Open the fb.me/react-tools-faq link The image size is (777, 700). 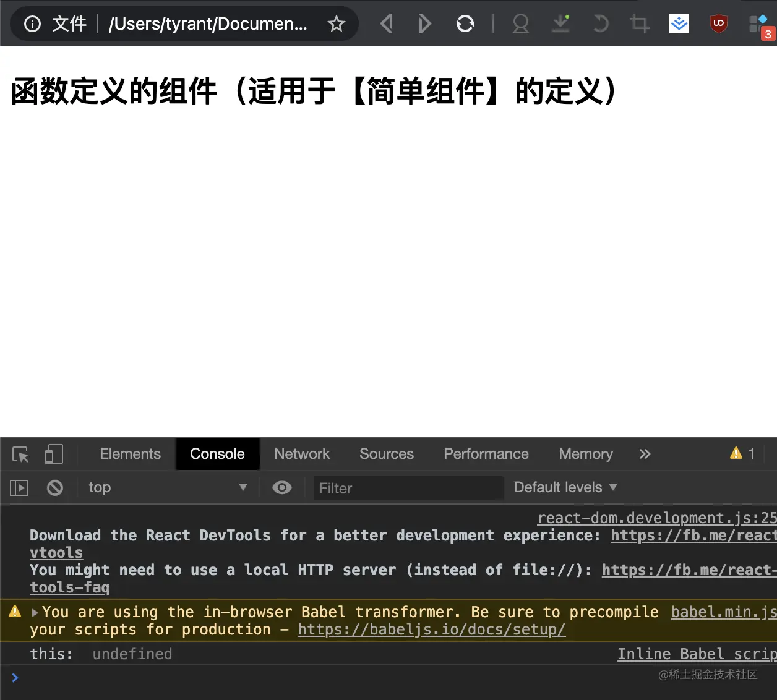689,570
